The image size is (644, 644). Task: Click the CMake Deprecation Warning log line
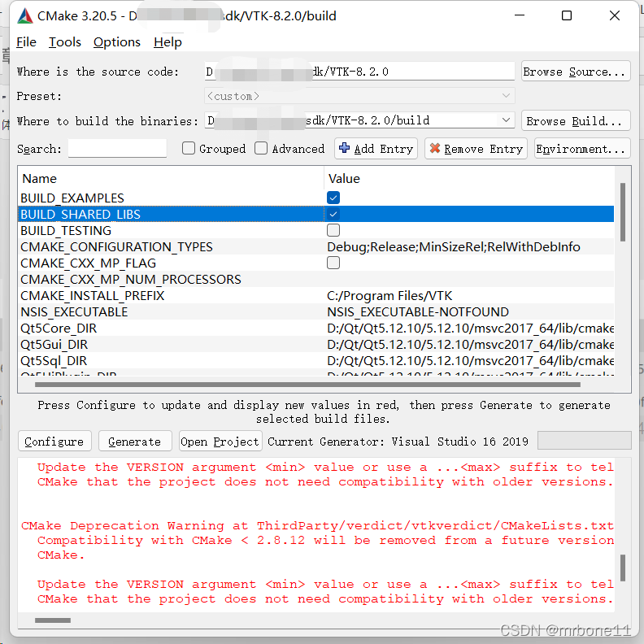coord(317,525)
